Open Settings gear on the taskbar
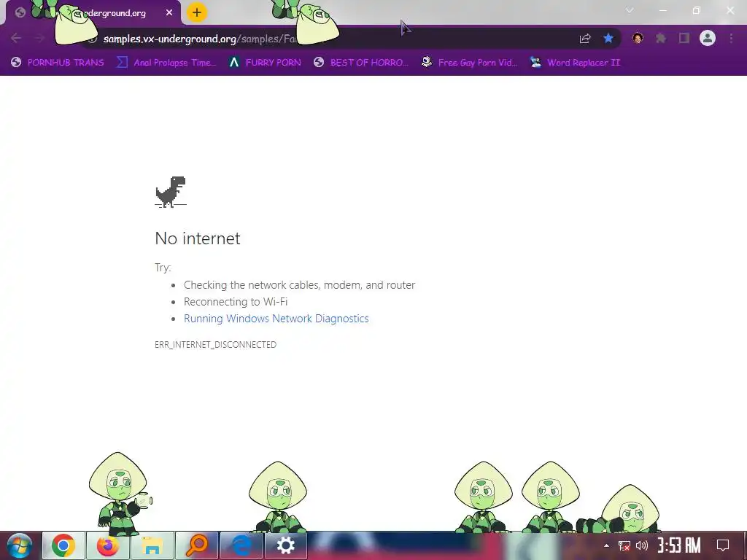 pyautogui.click(x=286, y=545)
